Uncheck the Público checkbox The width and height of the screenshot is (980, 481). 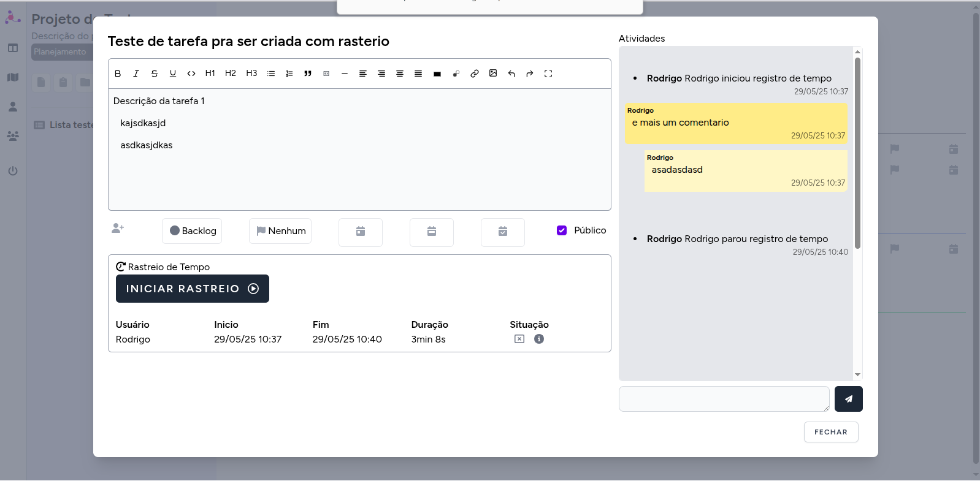pyautogui.click(x=562, y=230)
